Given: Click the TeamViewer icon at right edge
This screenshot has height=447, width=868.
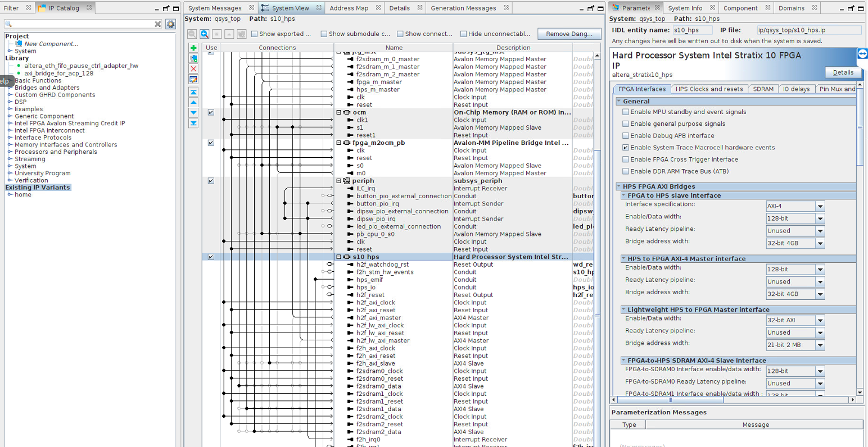Looking at the screenshot, I should pos(862,54).
